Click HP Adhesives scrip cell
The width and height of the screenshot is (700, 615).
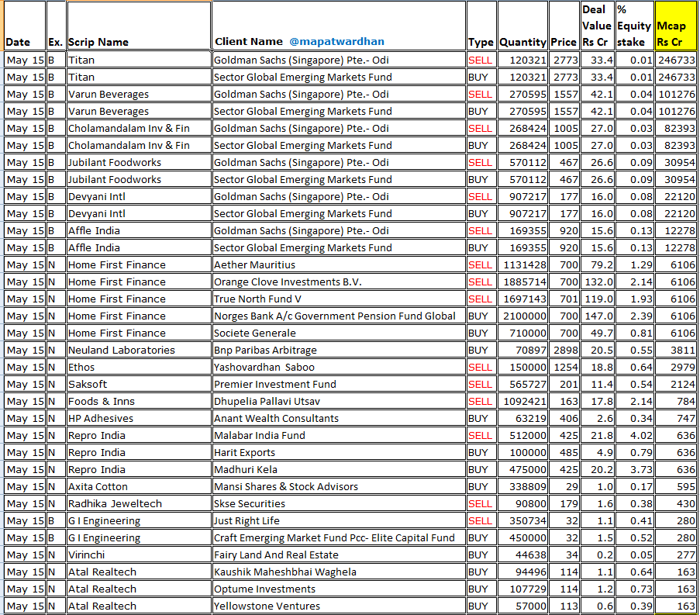coord(139,419)
